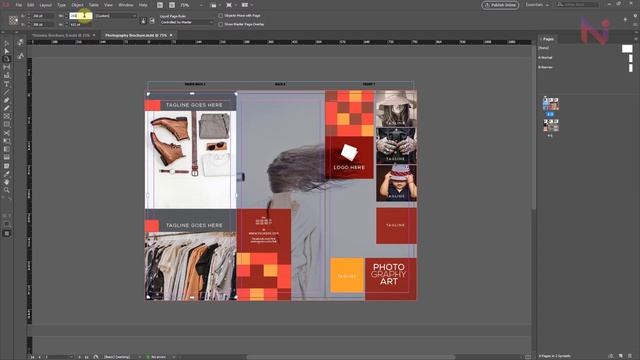Click the X position field
This screenshot has width=640, height=360.
pyautogui.click(x=43, y=16)
